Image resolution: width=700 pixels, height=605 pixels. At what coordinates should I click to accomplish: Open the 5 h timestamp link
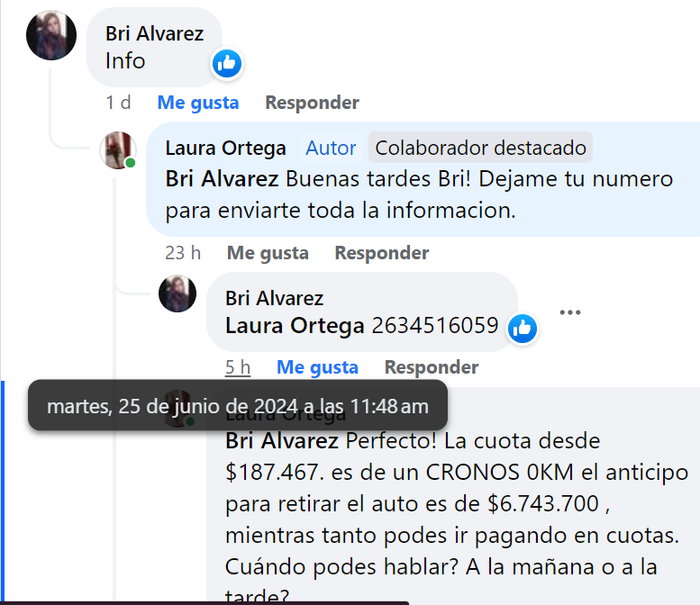click(x=238, y=367)
